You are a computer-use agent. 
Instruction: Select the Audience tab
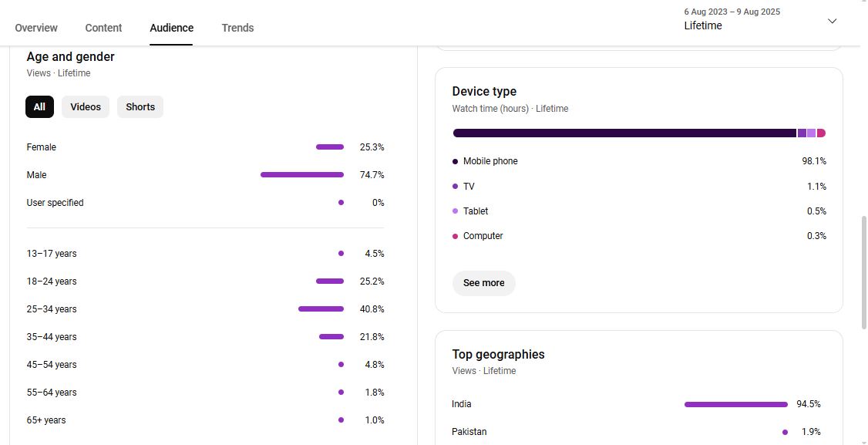tap(171, 28)
